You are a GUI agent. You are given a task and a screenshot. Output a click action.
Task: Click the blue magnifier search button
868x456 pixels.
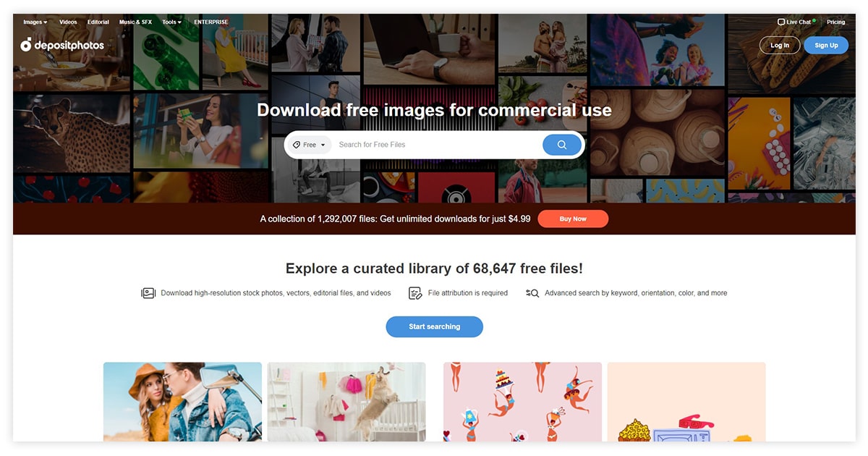[x=562, y=145]
